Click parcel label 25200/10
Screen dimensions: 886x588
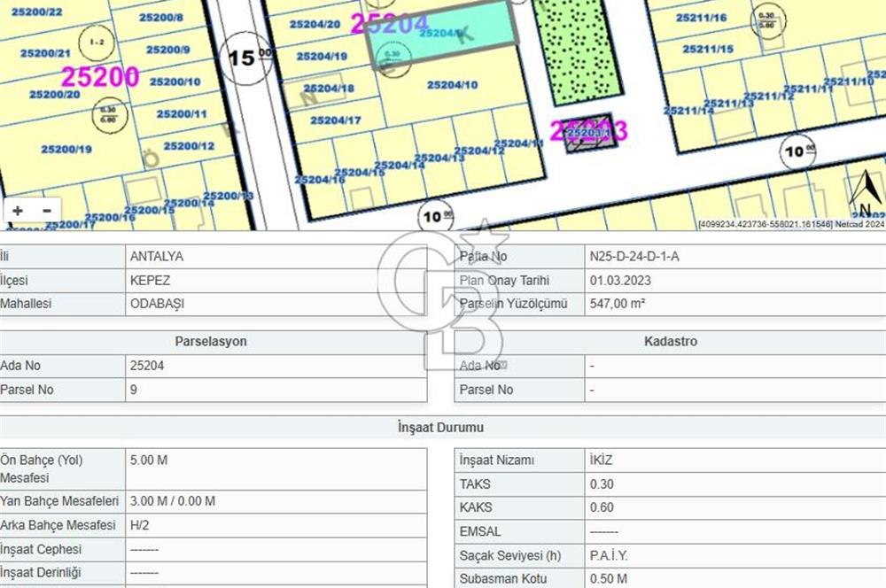[175, 81]
